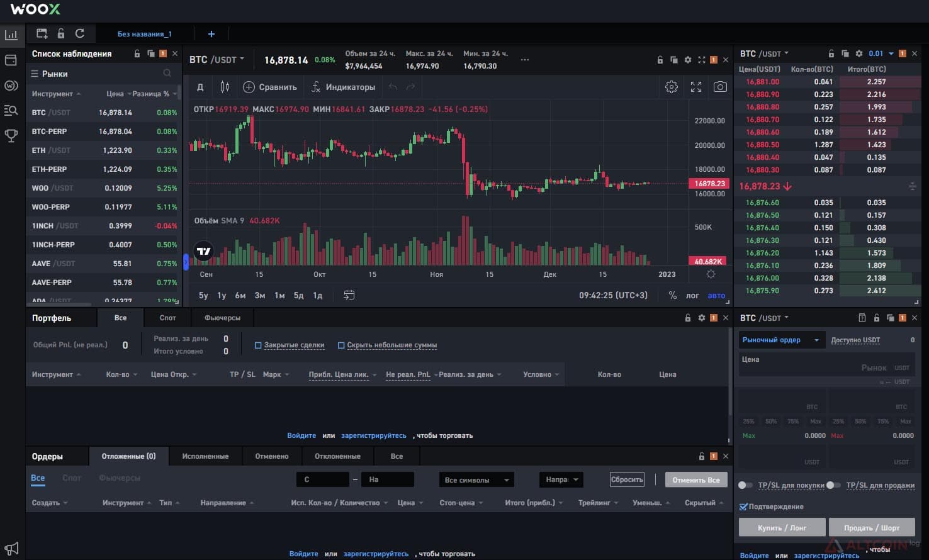Click the Сбросить button
Image resolution: width=929 pixels, height=560 pixels.
click(627, 479)
